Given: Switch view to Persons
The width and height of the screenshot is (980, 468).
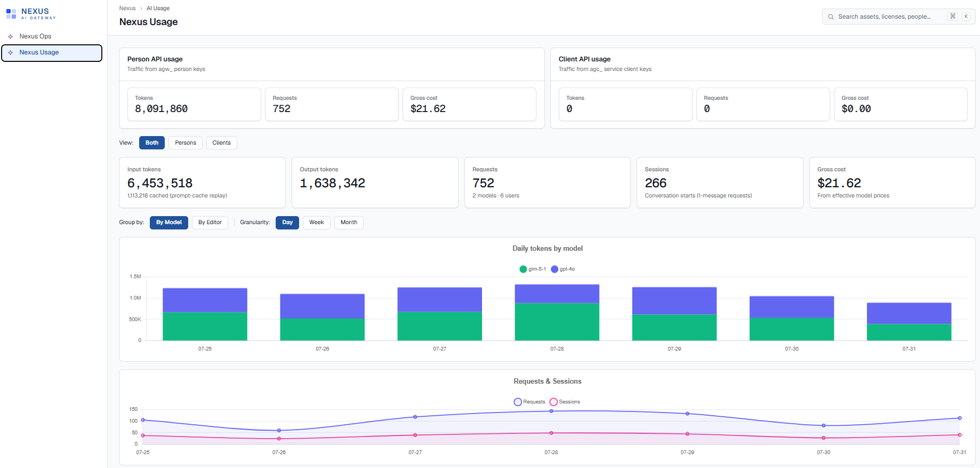Looking at the screenshot, I should [186, 142].
